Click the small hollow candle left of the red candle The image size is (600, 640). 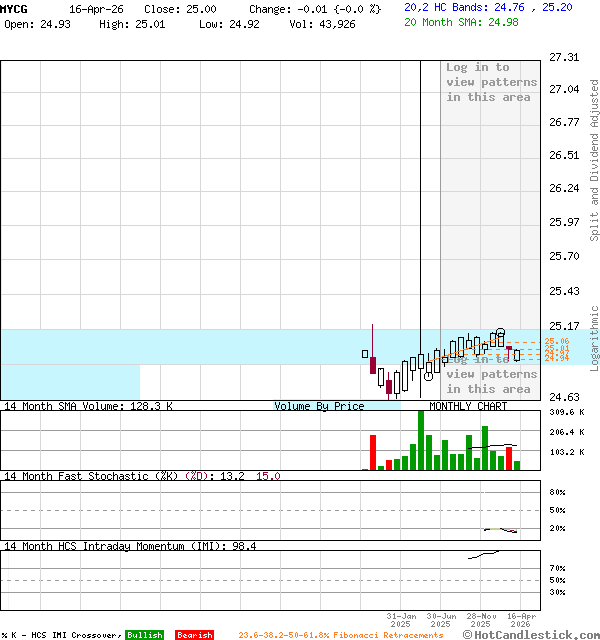point(365,353)
